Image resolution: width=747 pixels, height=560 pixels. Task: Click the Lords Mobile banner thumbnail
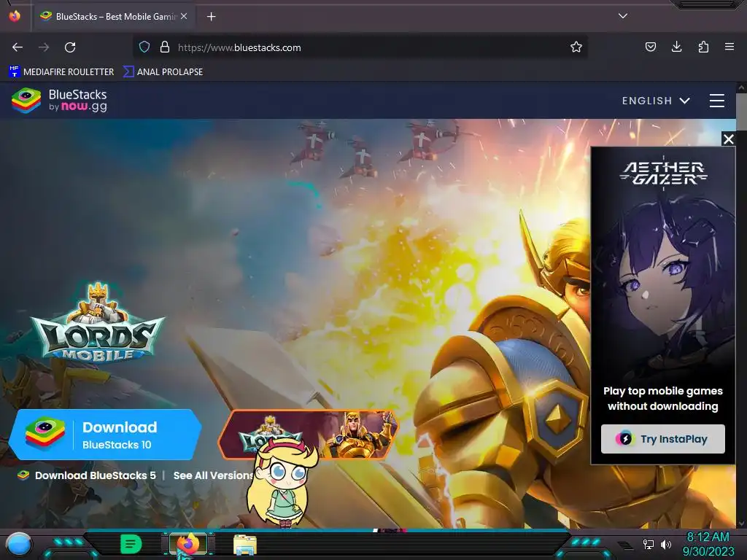click(x=309, y=435)
